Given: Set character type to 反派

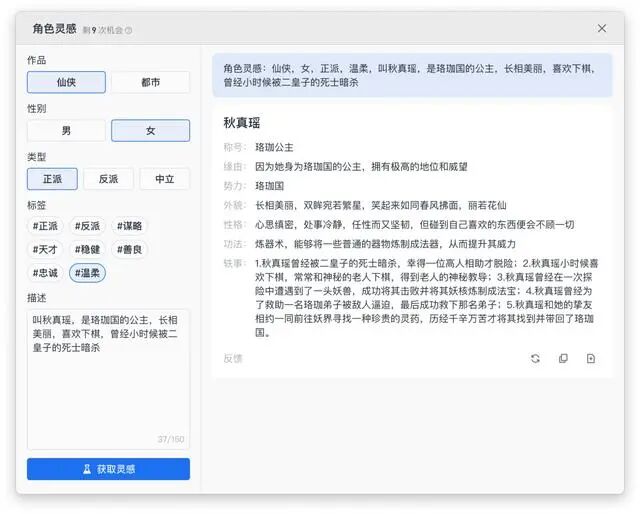Looking at the screenshot, I should pyautogui.click(x=108, y=179).
